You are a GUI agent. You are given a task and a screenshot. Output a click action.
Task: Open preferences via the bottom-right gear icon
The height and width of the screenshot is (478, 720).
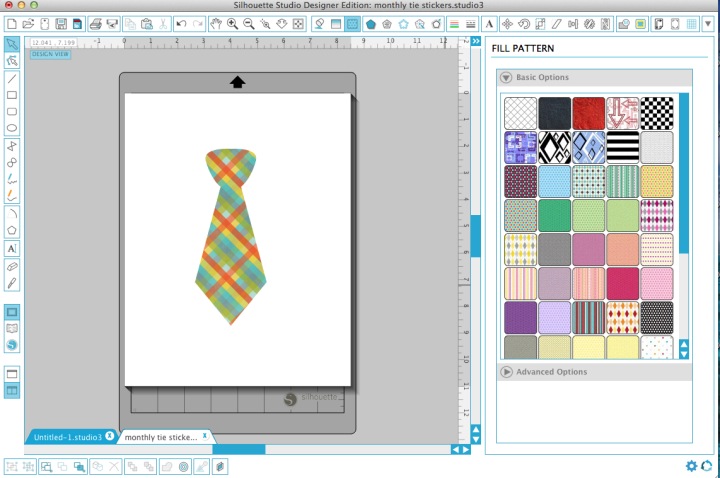[x=691, y=466]
